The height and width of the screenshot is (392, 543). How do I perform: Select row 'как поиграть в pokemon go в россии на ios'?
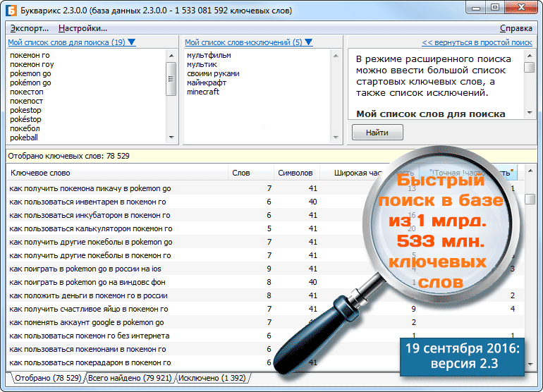265,269
